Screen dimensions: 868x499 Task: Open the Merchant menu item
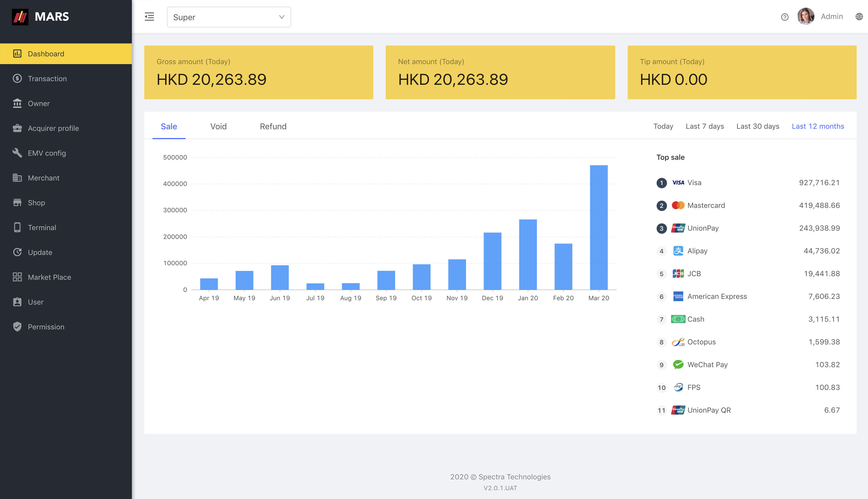[x=43, y=178]
